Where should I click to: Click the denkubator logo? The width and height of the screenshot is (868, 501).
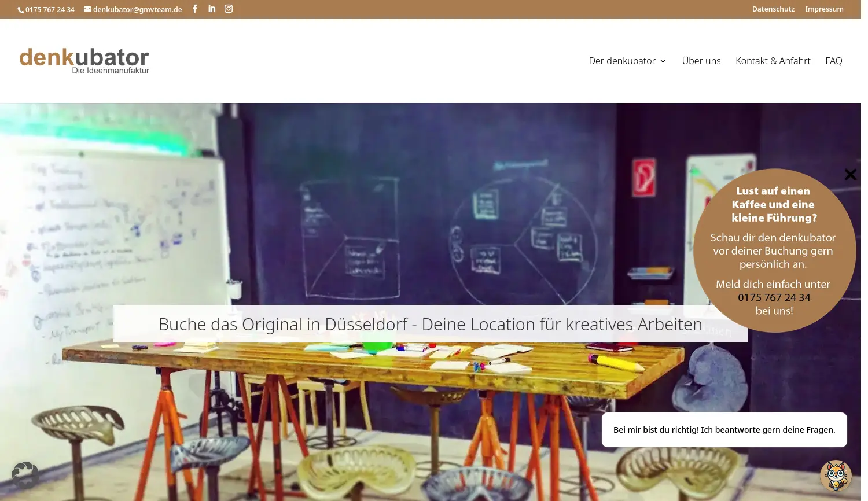pos(84,61)
